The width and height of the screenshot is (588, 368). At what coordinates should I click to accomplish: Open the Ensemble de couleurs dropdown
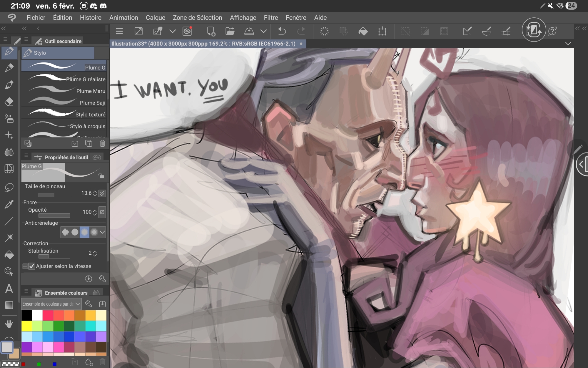point(51,304)
